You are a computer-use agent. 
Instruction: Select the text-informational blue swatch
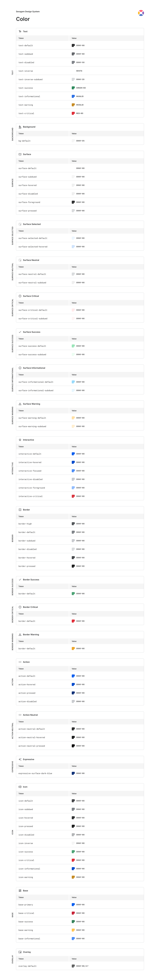(x=73, y=96)
